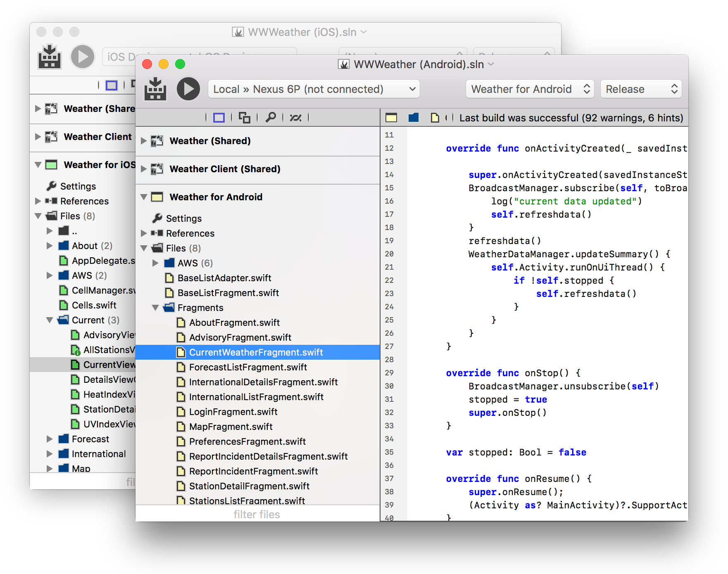Viewport: 728px width, 574px height.
Task: Click the iOS window title WWWeather (iOS).sln
Action: [302, 32]
